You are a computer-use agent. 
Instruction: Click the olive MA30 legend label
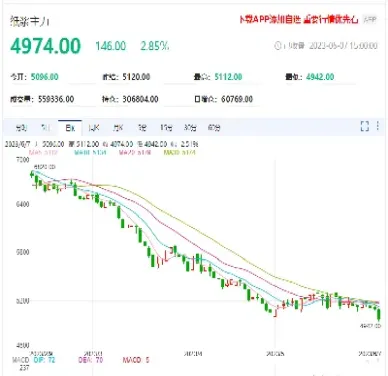pyautogui.click(x=180, y=153)
